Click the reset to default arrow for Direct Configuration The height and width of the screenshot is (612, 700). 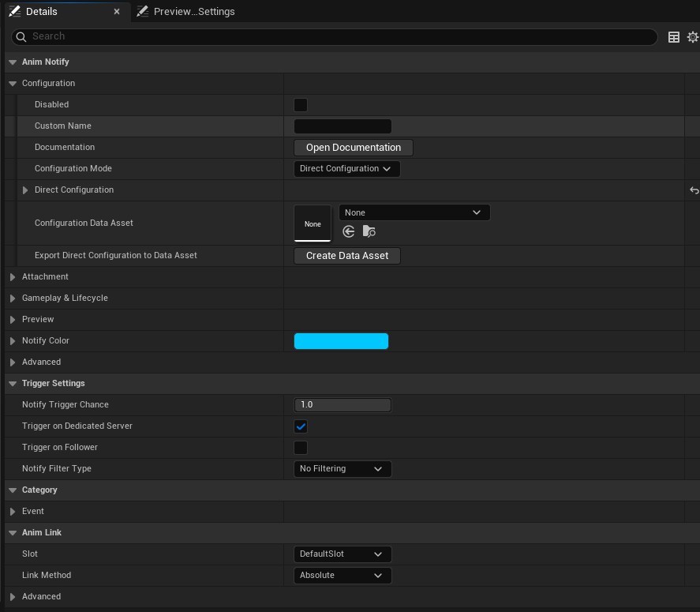694,190
